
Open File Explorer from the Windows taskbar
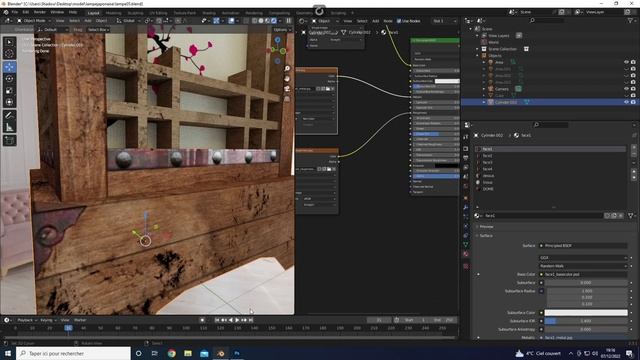(x=188, y=353)
